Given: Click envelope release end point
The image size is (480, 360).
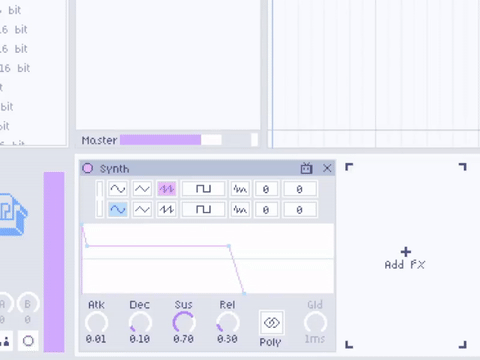Looking at the screenshot, I should pyautogui.click(x=244, y=293).
